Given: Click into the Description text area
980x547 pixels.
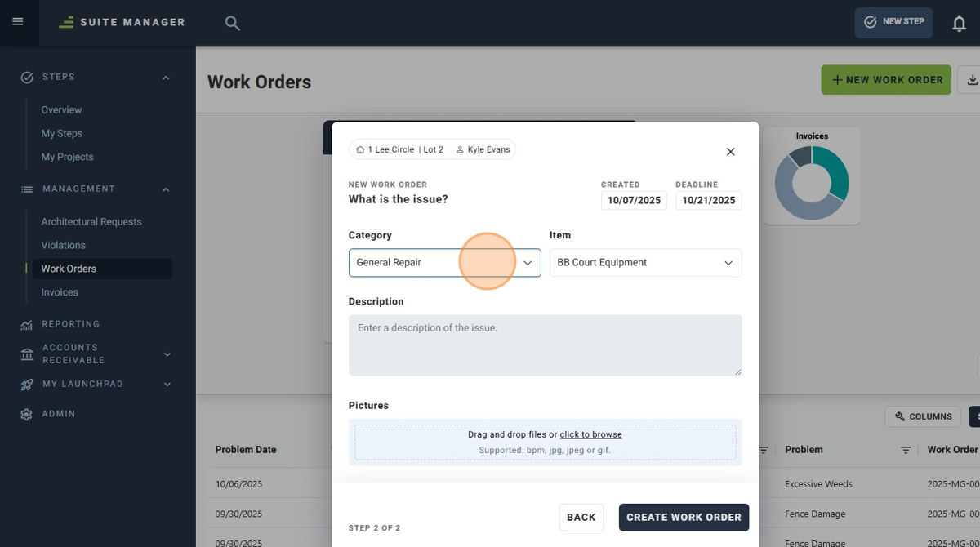Looking at the screenshot, I should pos(546,345).
